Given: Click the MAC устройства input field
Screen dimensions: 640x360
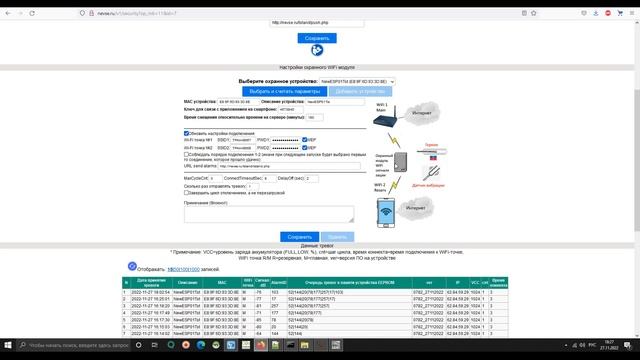Looking at the screenshot, I should pyautogui.click(x=238, y=102).
